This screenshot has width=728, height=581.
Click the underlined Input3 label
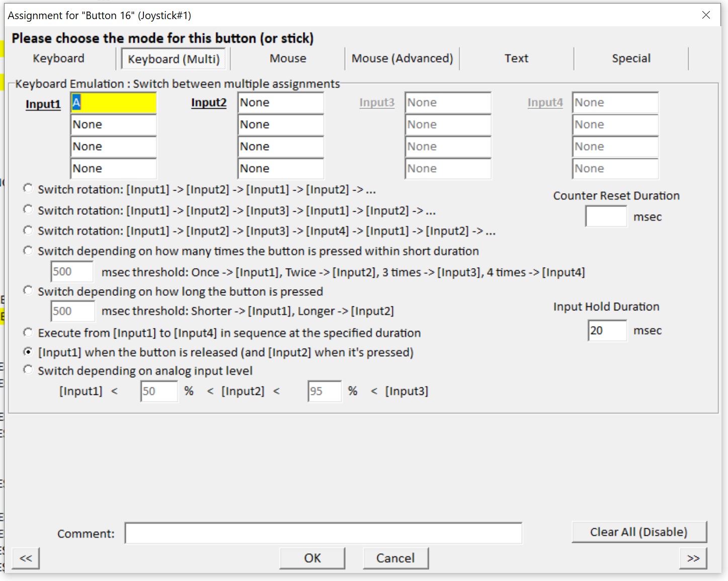point(377,103)
